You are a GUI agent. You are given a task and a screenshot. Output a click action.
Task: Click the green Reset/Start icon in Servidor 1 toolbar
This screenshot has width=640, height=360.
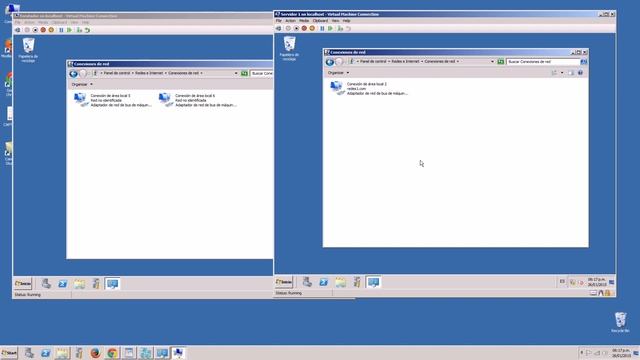click(x=330, y=29)
